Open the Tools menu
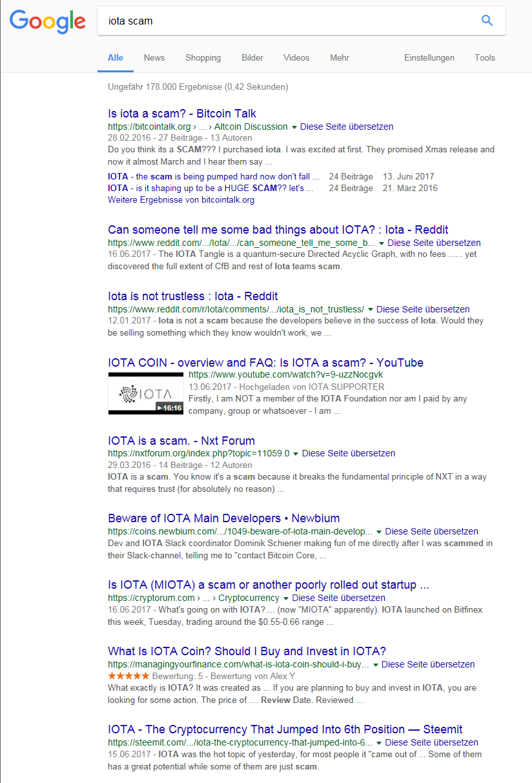 [x=485, y=57]
